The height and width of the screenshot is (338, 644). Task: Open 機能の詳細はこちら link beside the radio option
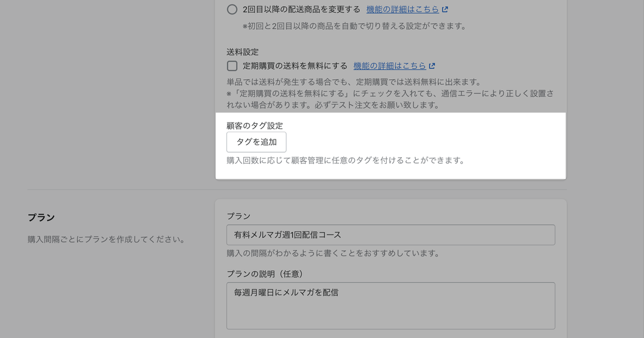click(x=402, y=10)
